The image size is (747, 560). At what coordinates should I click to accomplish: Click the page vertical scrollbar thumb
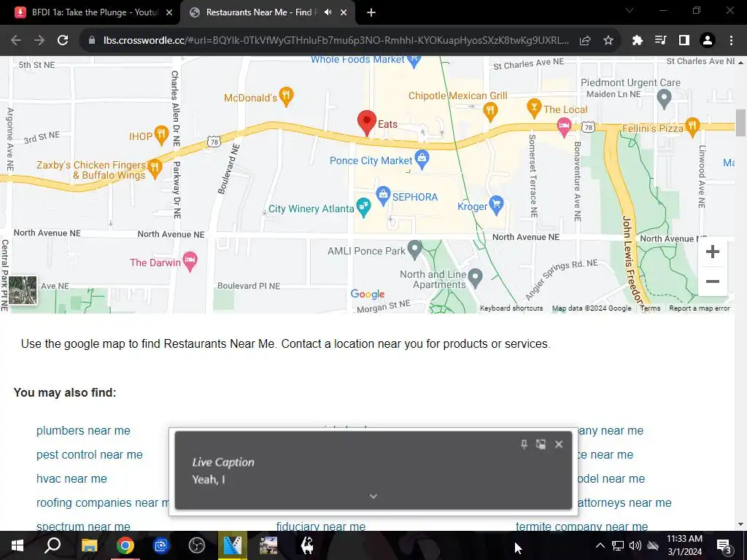pyautogui.click(x=740, y=122)
